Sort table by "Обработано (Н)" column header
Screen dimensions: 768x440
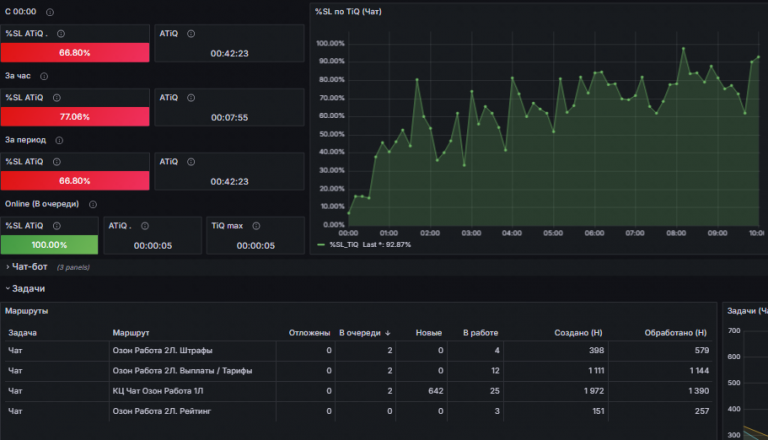tap(674, 332)
